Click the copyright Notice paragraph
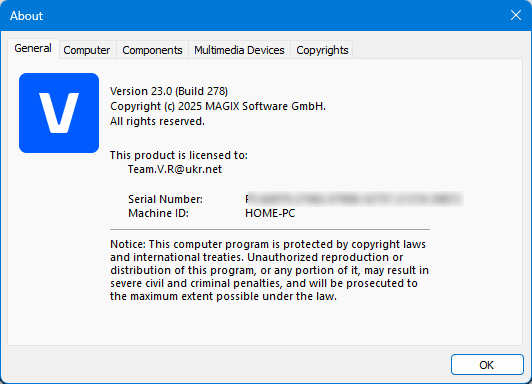 (269, 270)
